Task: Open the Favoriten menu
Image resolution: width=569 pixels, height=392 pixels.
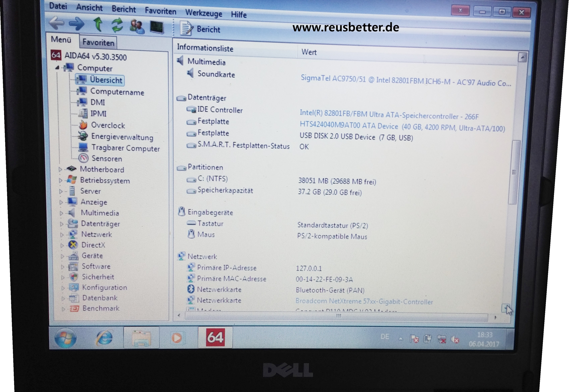Action: tap(160, 11)
